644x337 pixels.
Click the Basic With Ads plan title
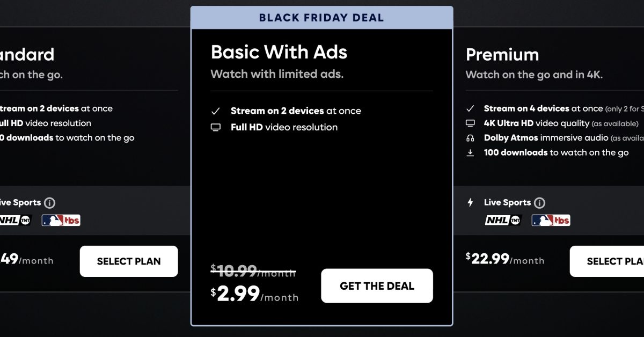click(279, 52)
